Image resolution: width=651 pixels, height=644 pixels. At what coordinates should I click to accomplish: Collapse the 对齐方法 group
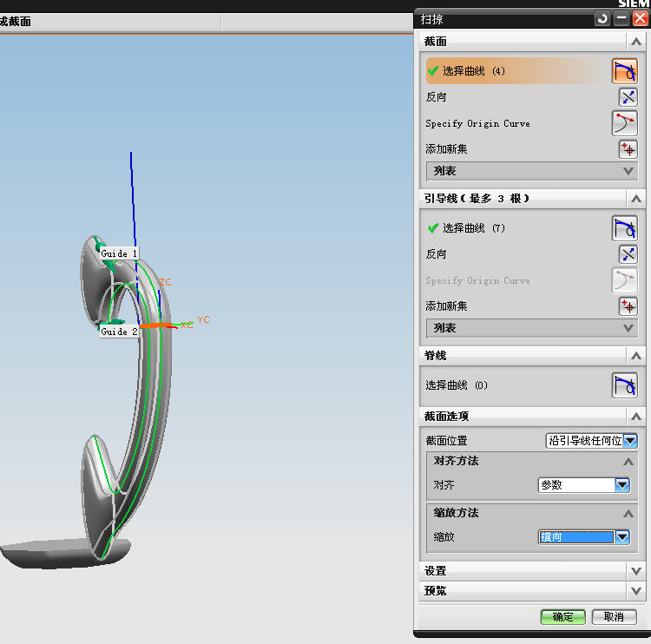pos(628,462)
